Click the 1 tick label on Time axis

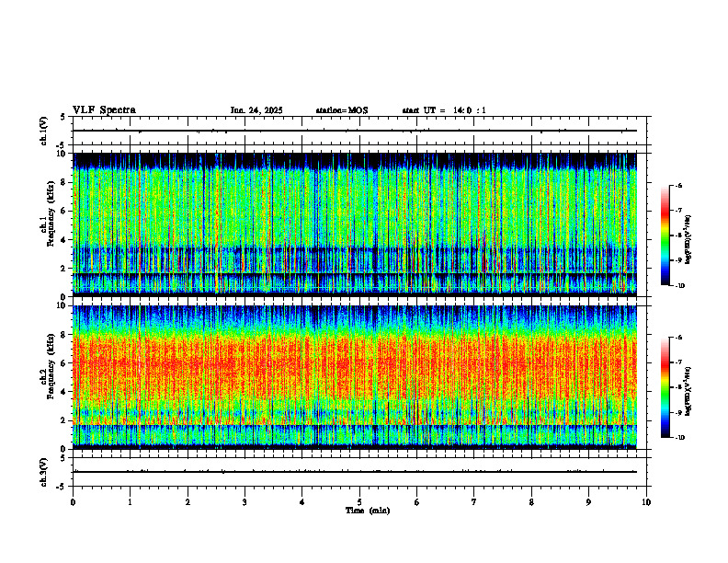pos(130,502)
